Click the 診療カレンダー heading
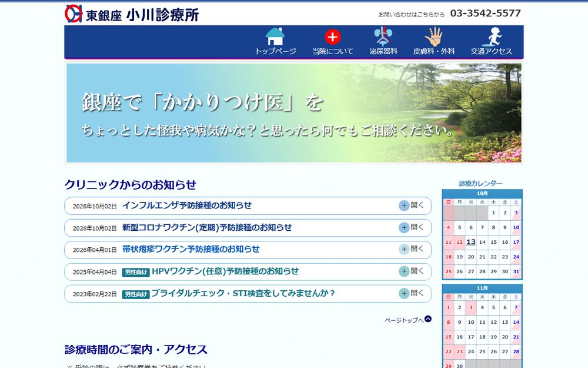Viewport: 588px width, 368px height. (x=480, y=184)
